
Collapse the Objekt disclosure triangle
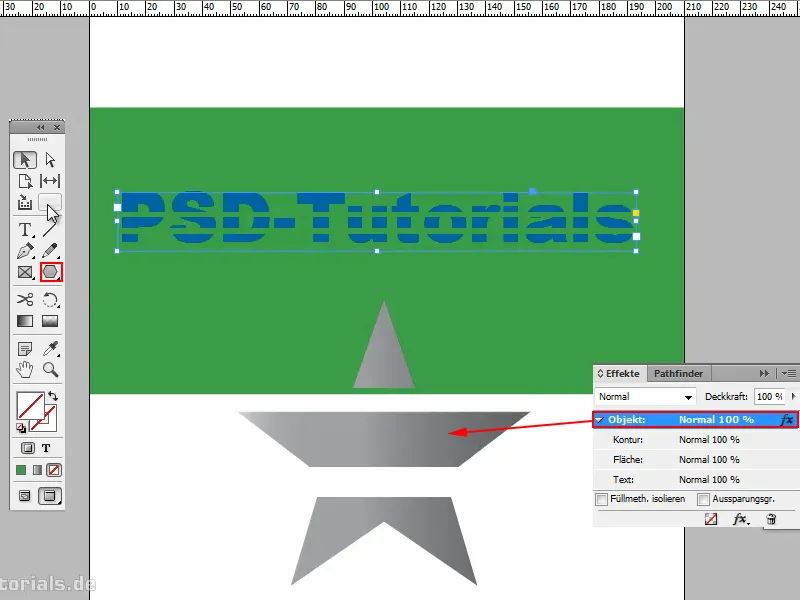(x=600, y=420)
